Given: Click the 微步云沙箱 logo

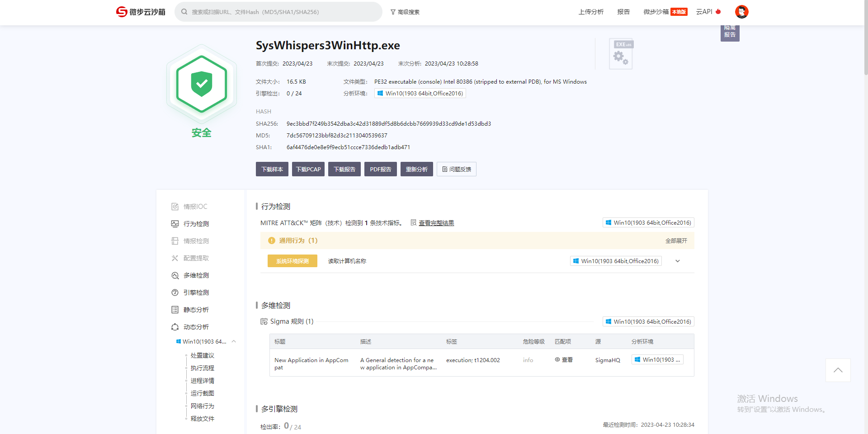Looking at the screenshot, I should 140,12.
